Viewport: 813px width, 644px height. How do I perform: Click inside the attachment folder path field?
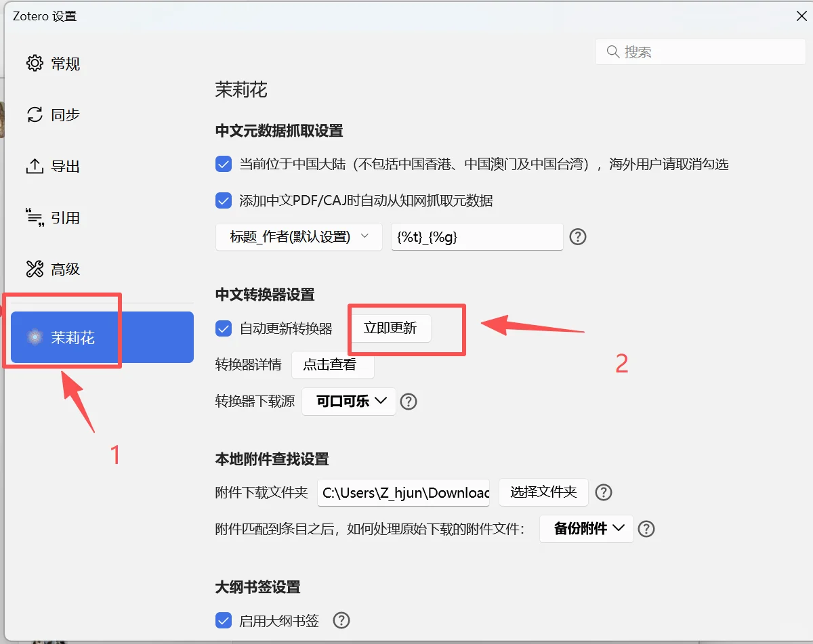coord(403,493)
